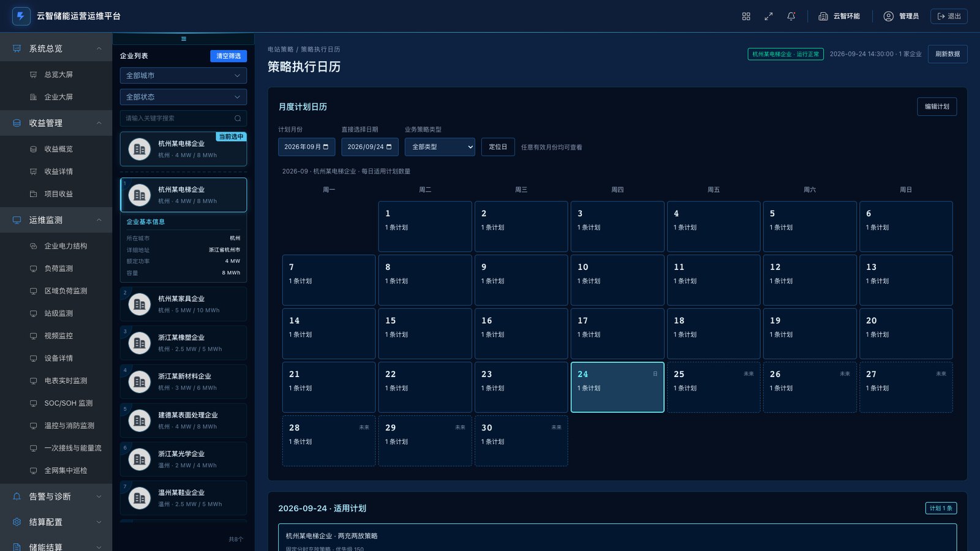Viewport: 980px width, 551px height.
Task: Go to 收益概览 menu item
Action: [x=56, y=149]
